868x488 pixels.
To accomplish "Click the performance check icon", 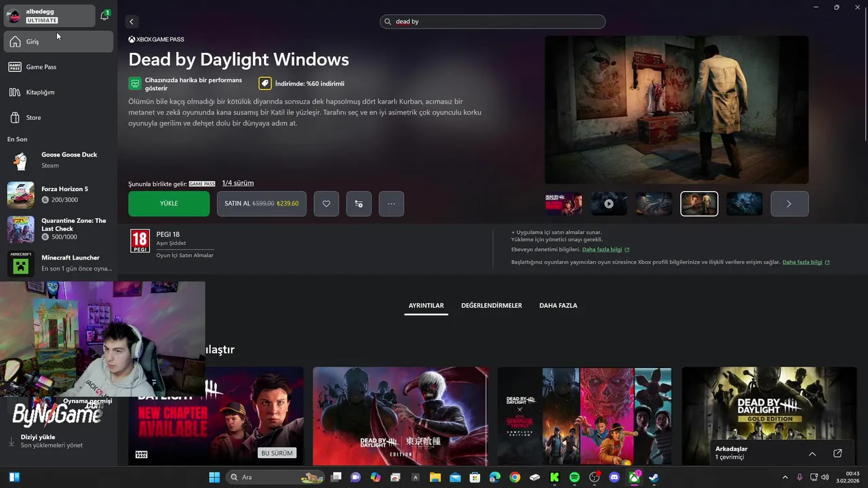I will tap(135, 83).
